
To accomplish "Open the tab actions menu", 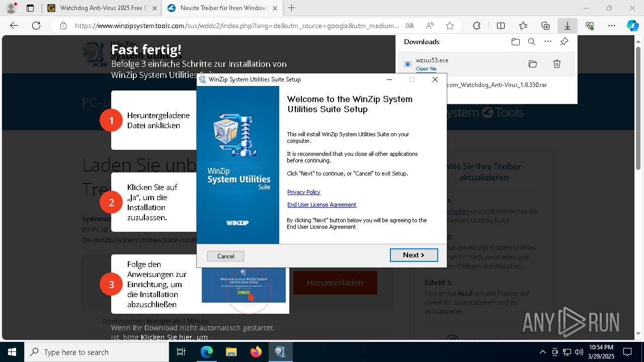I will click(x=30, y=8).
